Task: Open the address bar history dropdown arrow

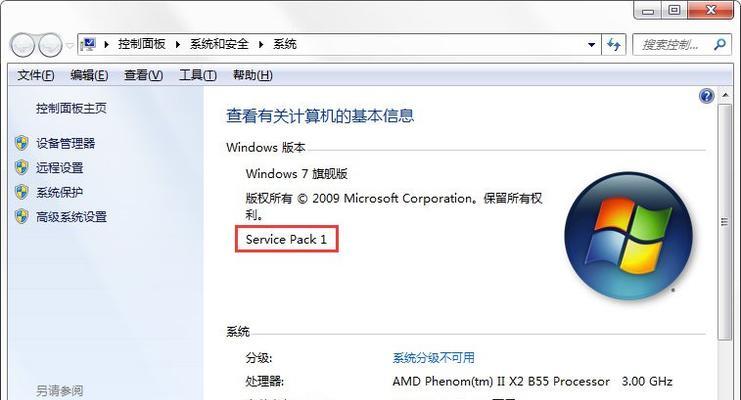Action: point(591,45)
